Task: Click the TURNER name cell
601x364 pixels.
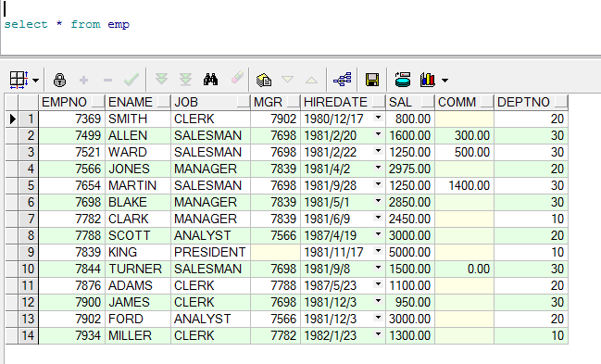Action: pyautogui.click(x=138, y=269)
